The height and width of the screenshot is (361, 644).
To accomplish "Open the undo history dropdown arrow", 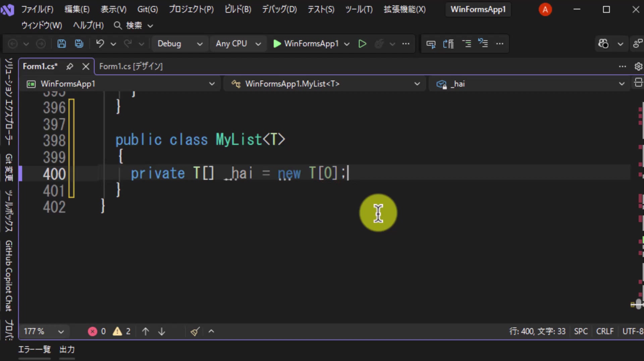I will 113,44.
